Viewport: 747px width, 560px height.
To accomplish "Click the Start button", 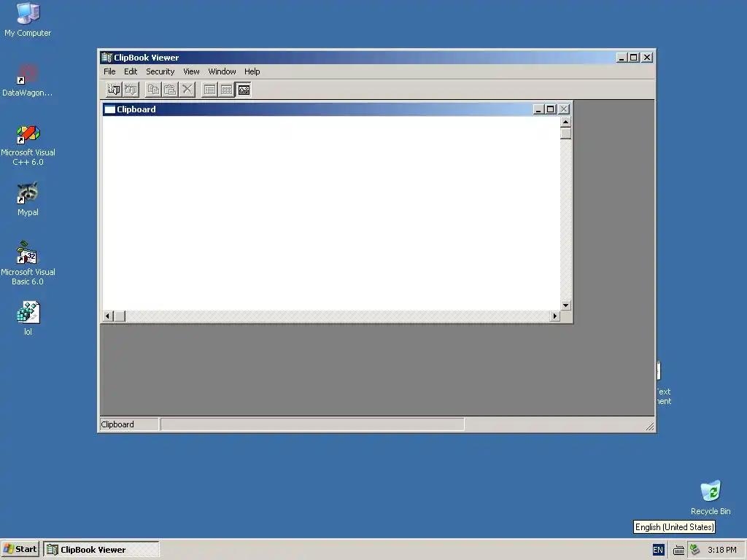I will [x=20, y=549].
